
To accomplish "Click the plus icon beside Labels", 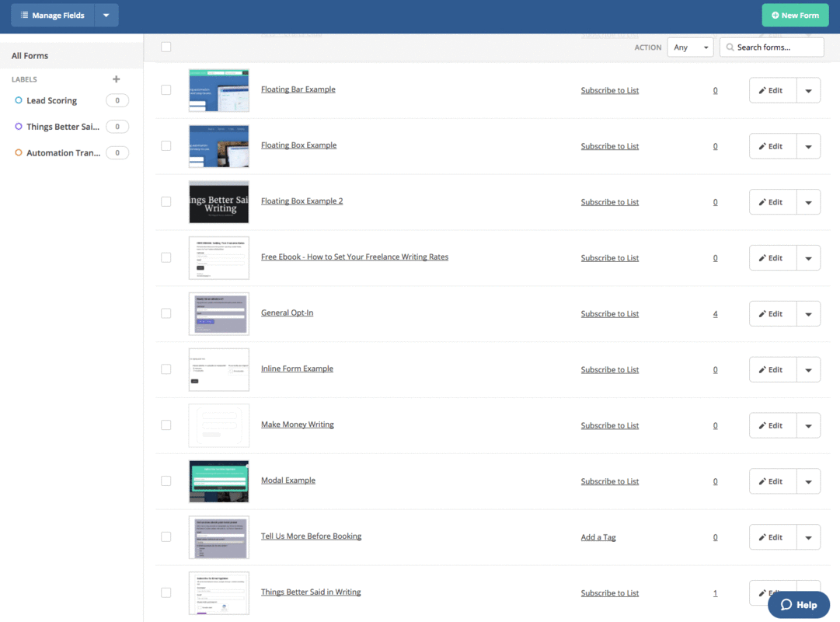I will click(117, 79).
